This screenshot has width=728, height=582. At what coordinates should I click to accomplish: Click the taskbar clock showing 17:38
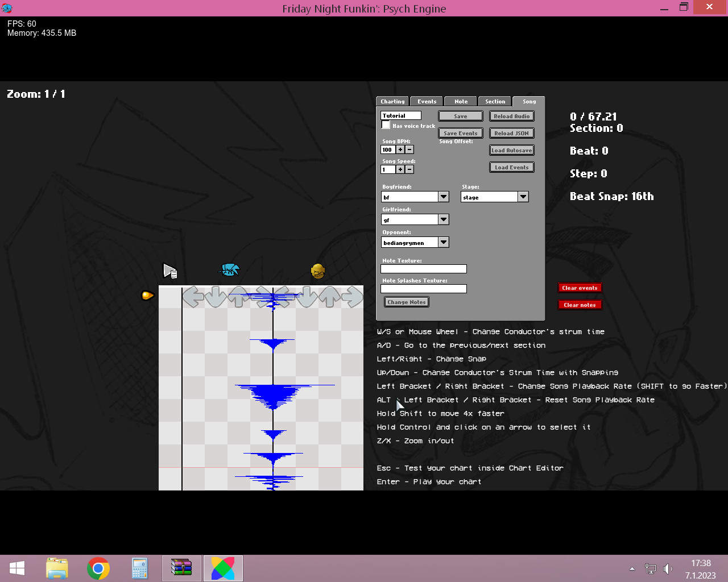(701, 563)
